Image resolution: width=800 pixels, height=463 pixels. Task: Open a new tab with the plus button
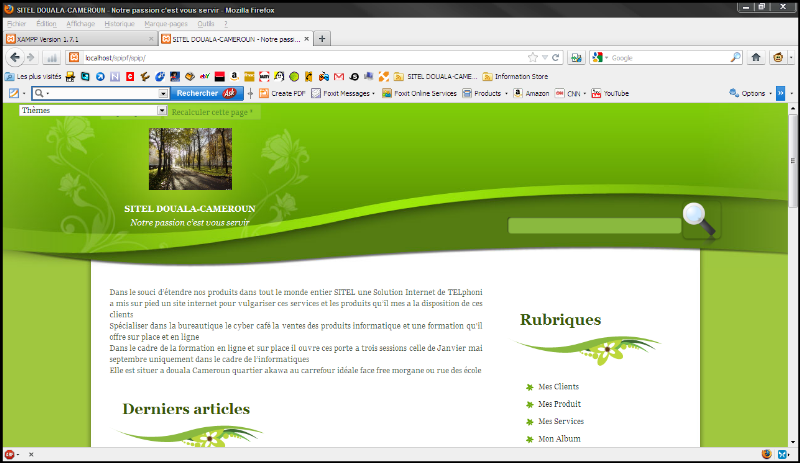[x=322, y=38]
